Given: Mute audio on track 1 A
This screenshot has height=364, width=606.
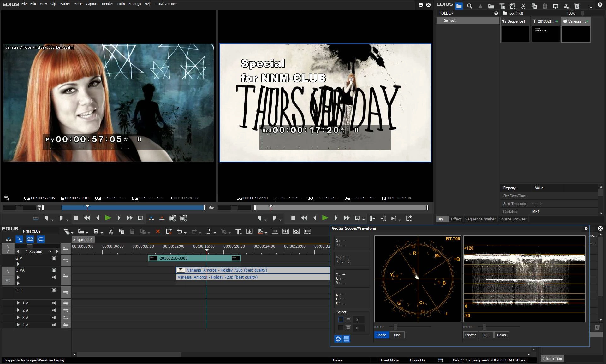Looking at the screenshot, I should pyautogui.click(x=54, y=303).
